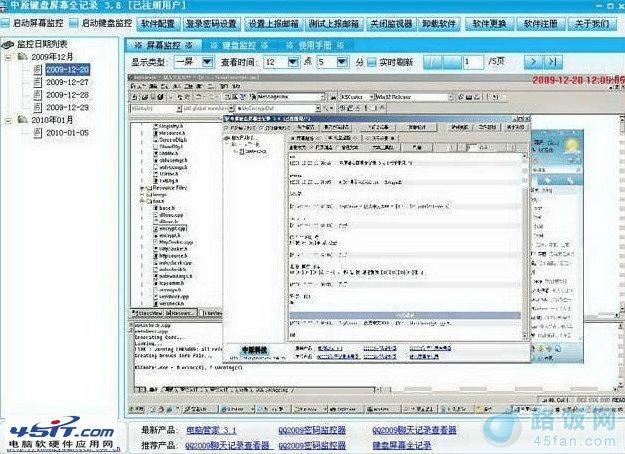Switch to the 键盘监控 tab
This screenshot has height=454, width=625.
(239, 45)
